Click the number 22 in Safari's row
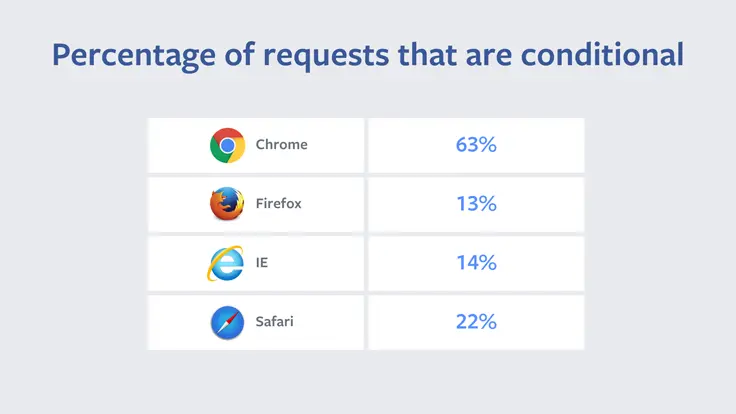Image resolution: width=736 pixels, height=414 pixels. click(466, 322)
